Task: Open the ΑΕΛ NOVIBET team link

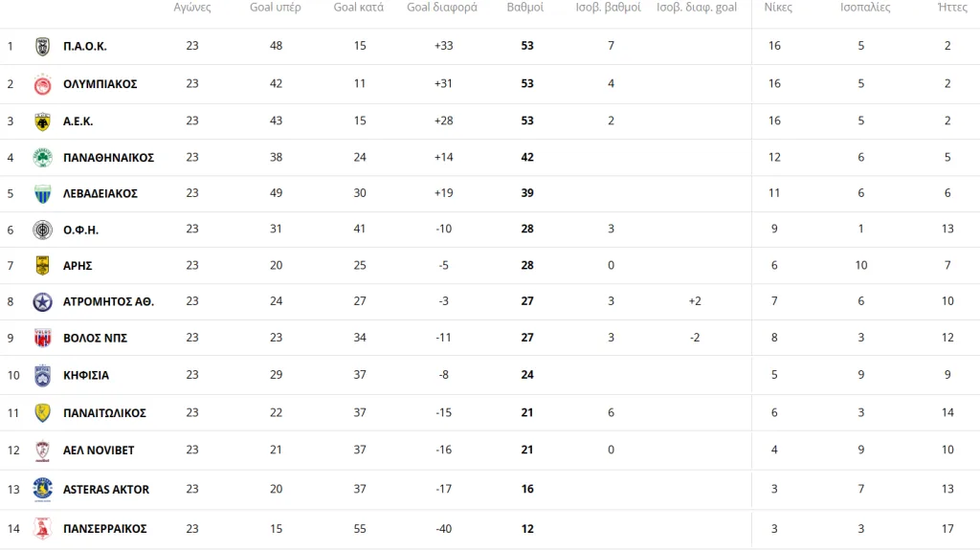Action: click(99, 451)
